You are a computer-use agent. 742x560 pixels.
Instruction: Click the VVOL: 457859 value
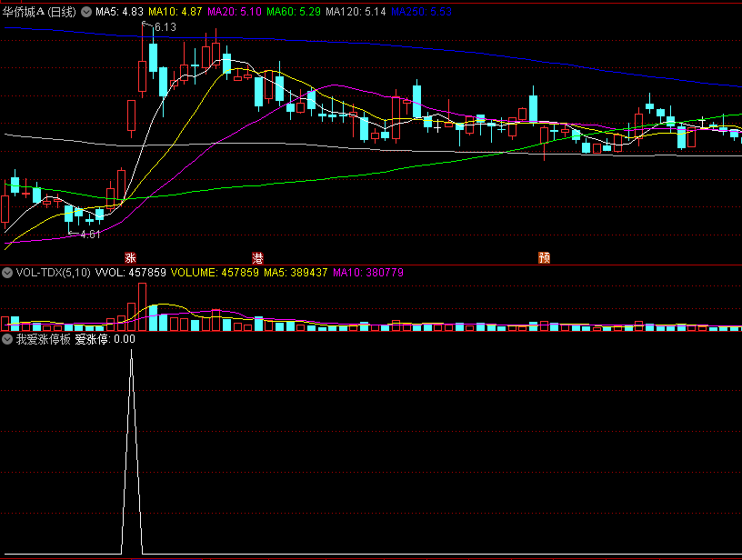[x=131, y=273]
